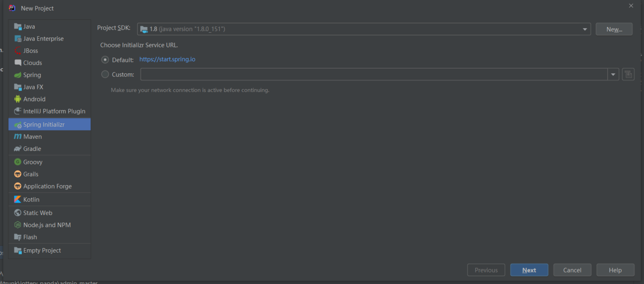Click the IntelliJ Platform Plugin icon

pos(18,111)
